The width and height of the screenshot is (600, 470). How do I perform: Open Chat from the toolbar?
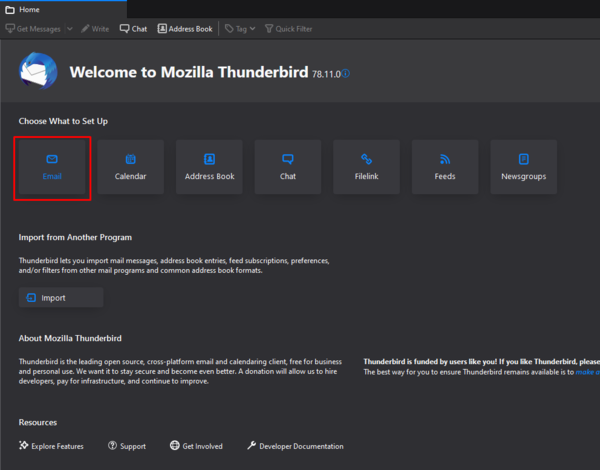[133, 29]
